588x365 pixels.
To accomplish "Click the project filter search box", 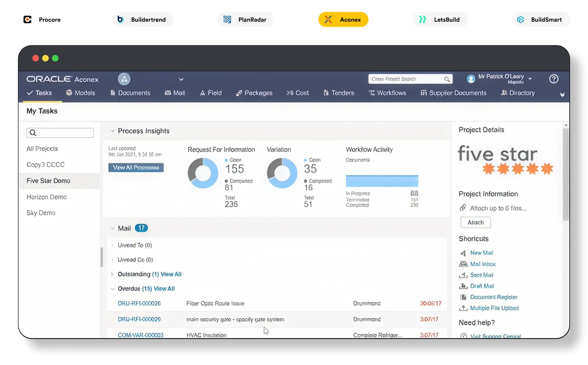I will point(60,133).
